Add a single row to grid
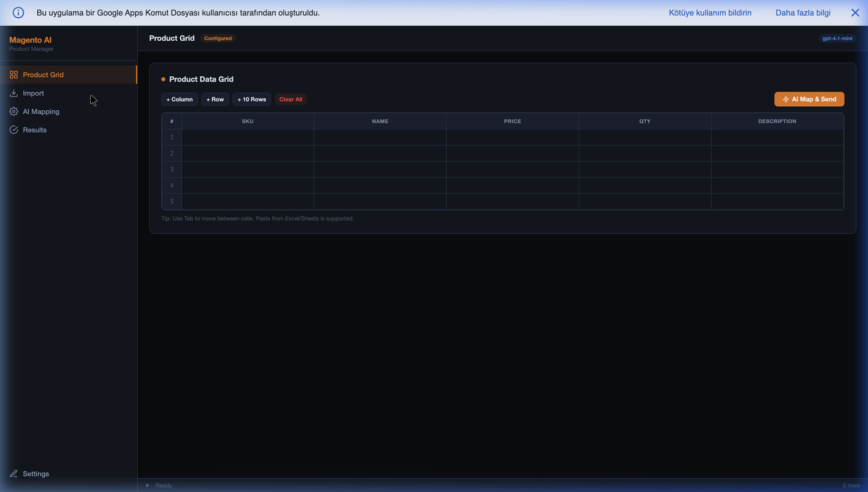Viewport: 868px width, 492px height. (215, 99)
